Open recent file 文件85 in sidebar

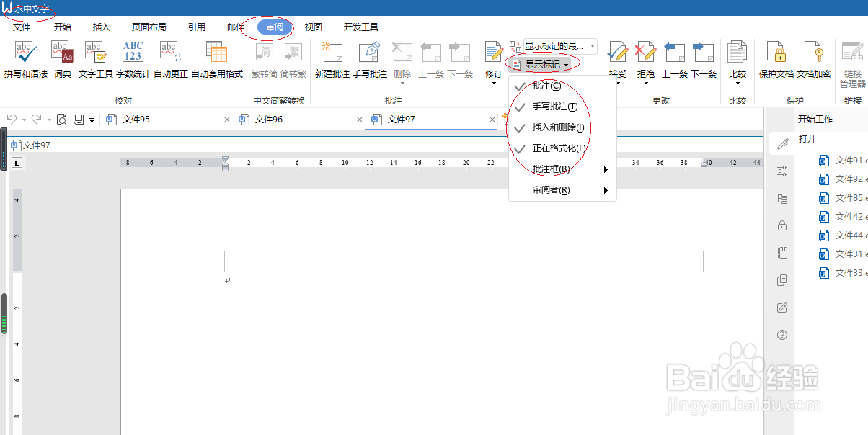(x=843, y=197)
